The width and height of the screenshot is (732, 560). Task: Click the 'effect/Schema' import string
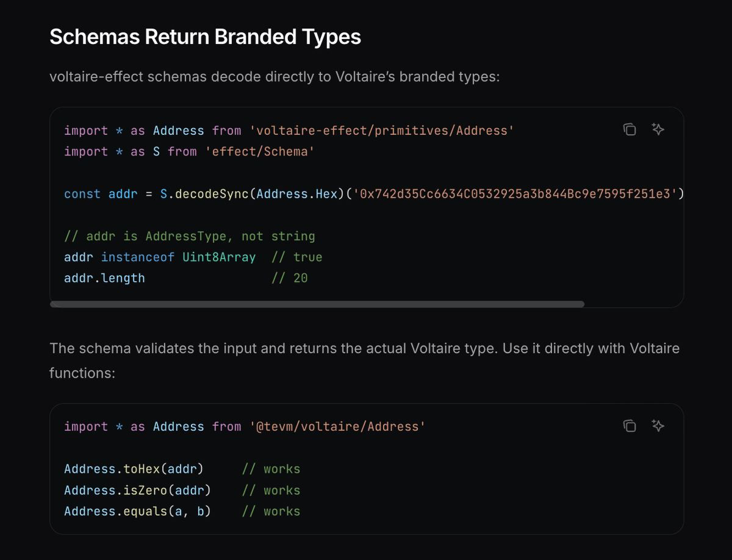click(260, 151)
